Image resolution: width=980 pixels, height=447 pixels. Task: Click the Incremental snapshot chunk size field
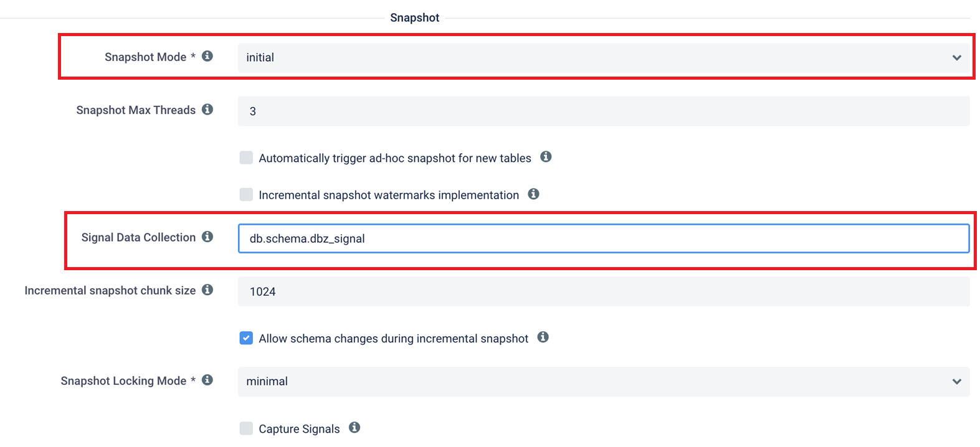pyautogui.click(x=604, y=291)
